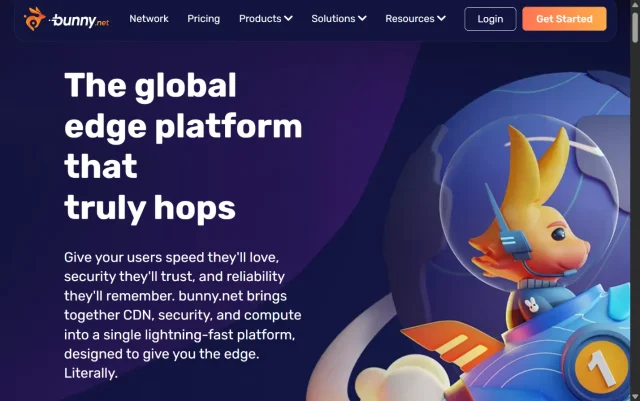Click the hero heading "truly hops"
640x401 pixels.
click(150, 207)
